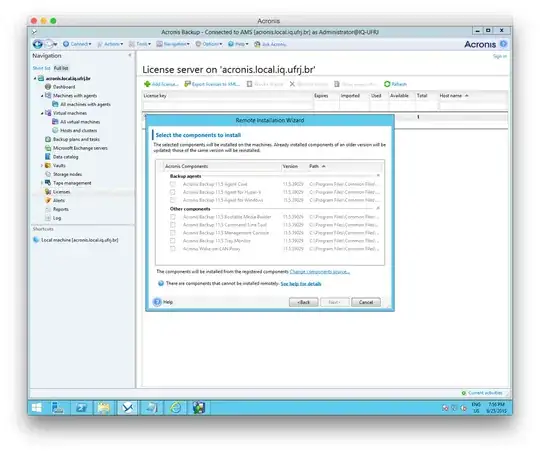Click the green Refresh icon
Viewport: 540px width, 454px height.
[x=387, y=84]
